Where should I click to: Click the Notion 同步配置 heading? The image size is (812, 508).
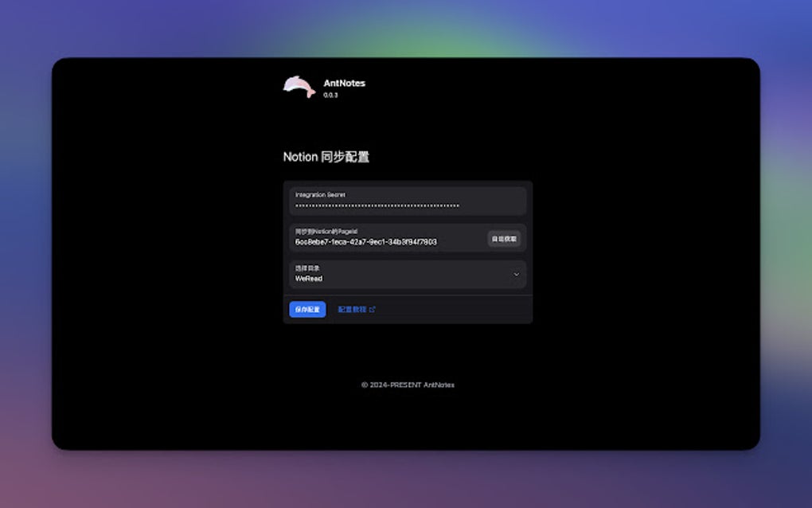point(326,157)
